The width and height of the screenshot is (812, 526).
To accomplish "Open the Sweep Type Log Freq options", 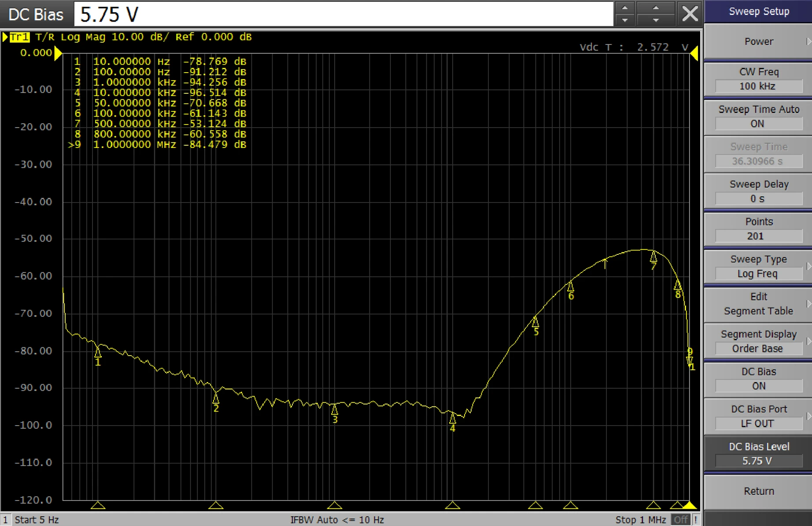I will (758, 266).
